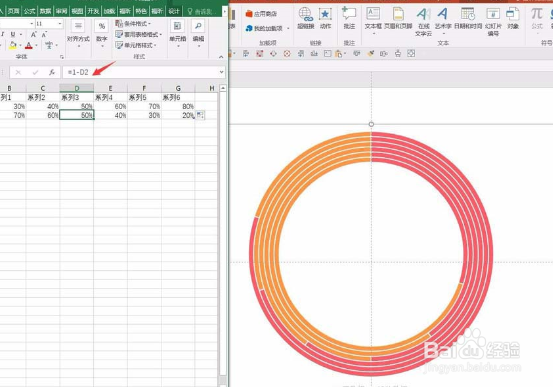Screen dimensions: 553x387
Task: Insert an 对象 object
Action: coord(513,18)
